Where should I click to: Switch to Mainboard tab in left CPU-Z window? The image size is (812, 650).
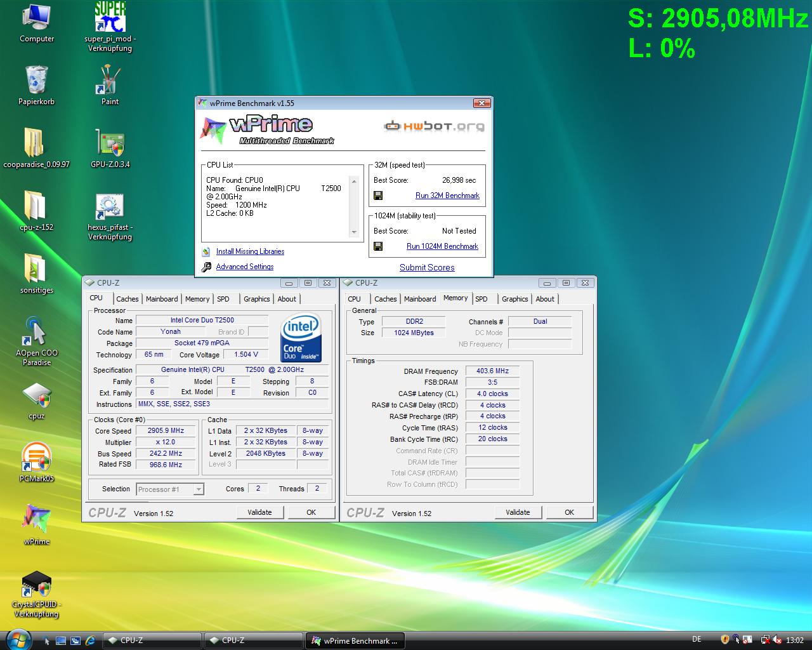pos(162,299)
